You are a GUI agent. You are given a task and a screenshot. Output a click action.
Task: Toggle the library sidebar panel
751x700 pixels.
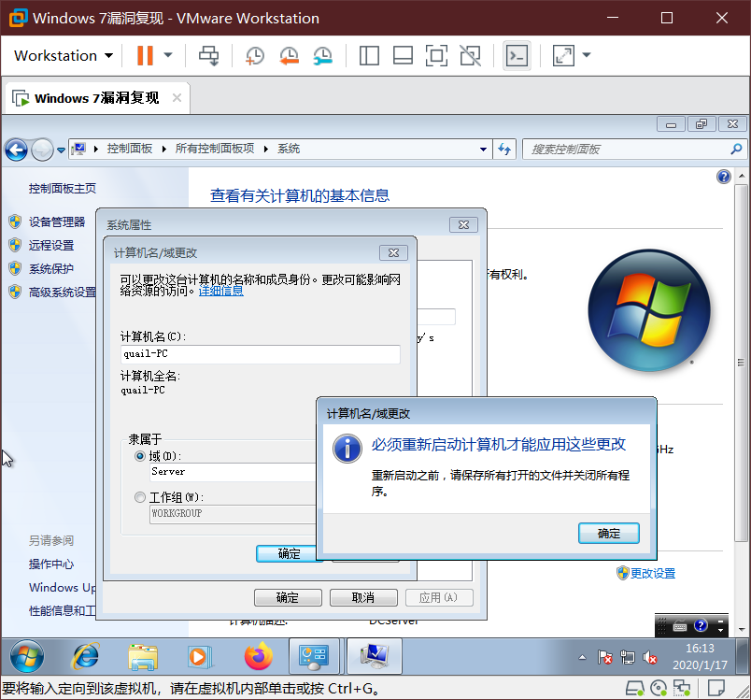coord(369,55)
